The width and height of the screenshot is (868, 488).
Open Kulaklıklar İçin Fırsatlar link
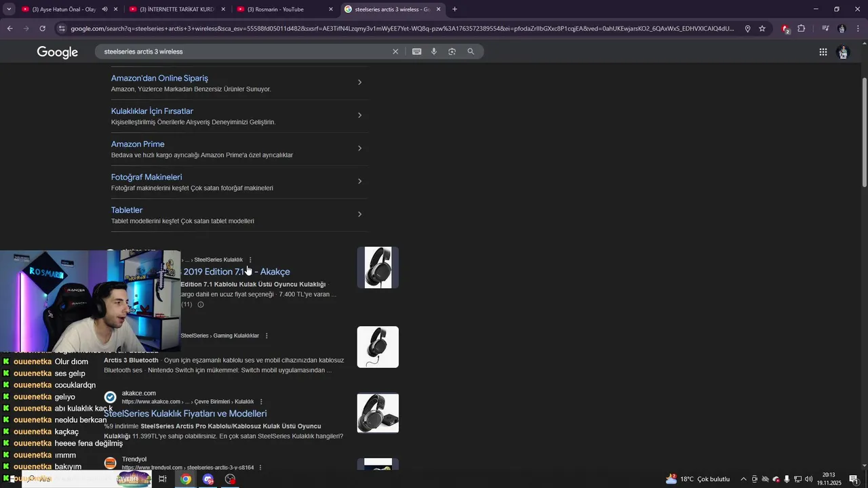coord(152,111)
